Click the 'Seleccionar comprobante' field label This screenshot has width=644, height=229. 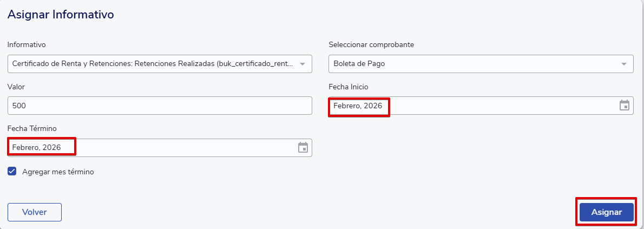(371, 44)
